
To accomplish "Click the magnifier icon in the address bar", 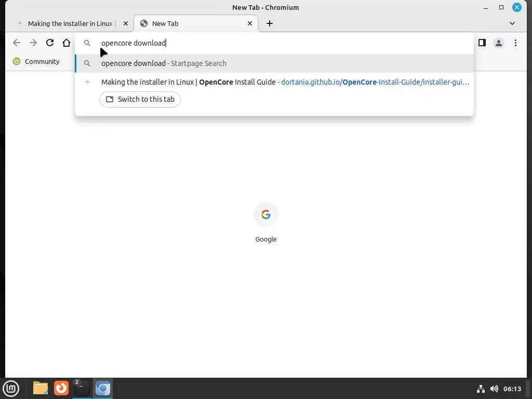I will pos(87,43).
